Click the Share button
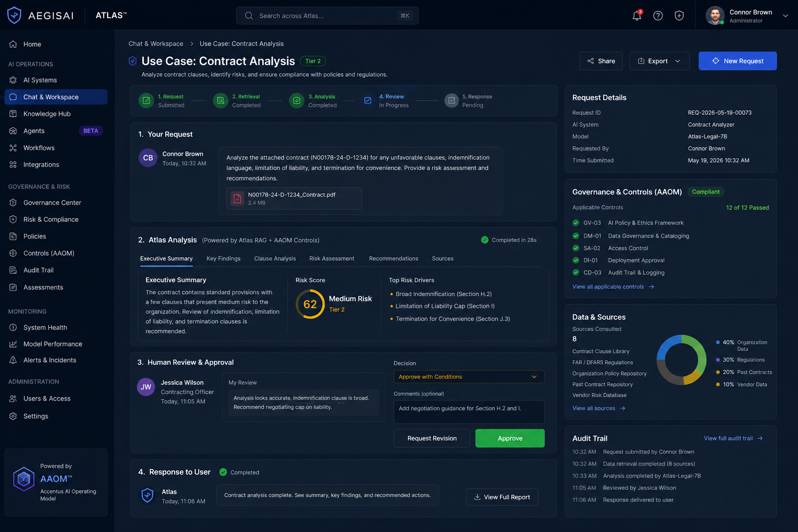Viewport: 798px width, 532px height. [601, 61]
